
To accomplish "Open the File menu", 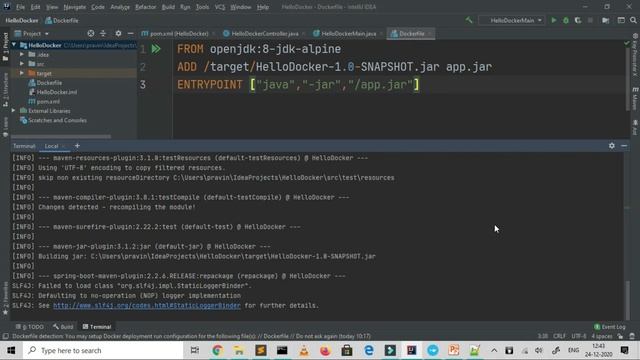I will click(x=20, y=7).
